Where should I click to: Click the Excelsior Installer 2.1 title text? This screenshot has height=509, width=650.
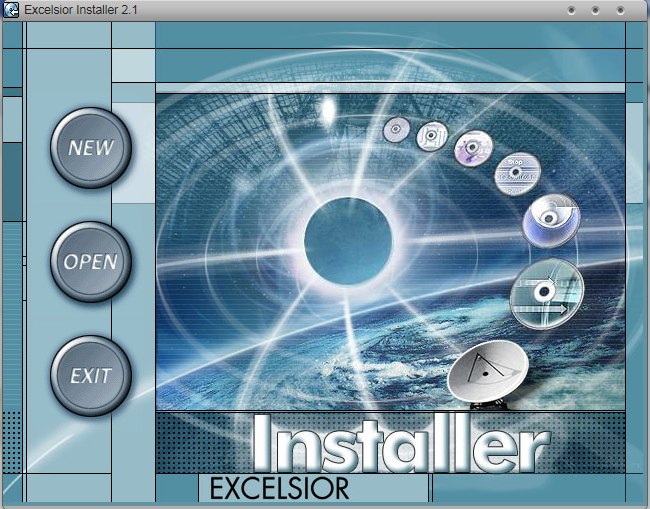pos(80,10)
